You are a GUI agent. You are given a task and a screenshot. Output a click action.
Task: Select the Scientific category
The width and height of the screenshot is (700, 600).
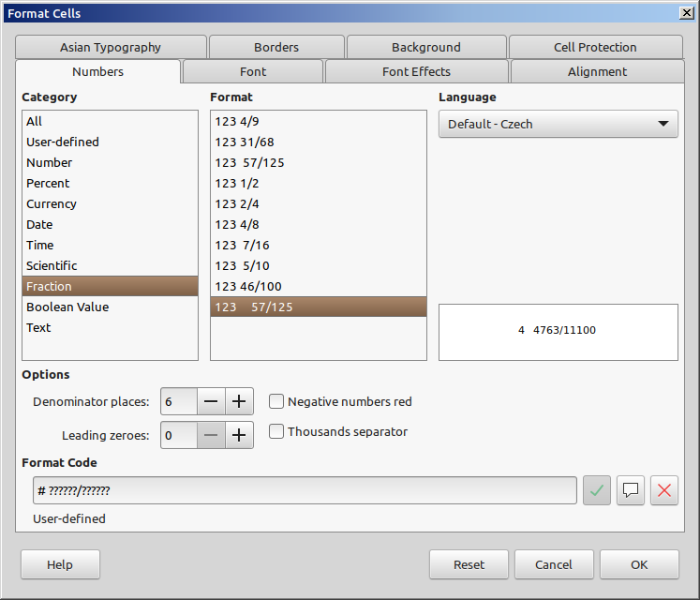point(110,265)
